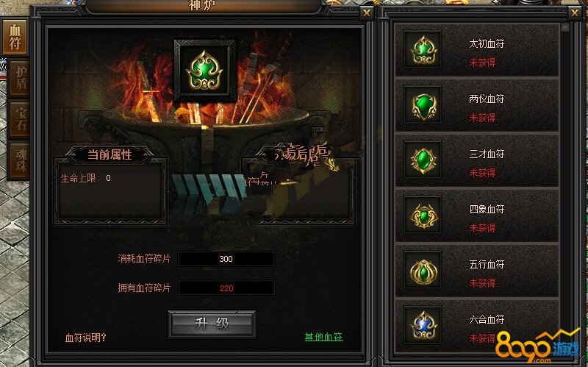Image resolution: width=588 pixels, height=367 pixels.
Task: Select the 五行血符 orb icon
Action: point(423,271)
